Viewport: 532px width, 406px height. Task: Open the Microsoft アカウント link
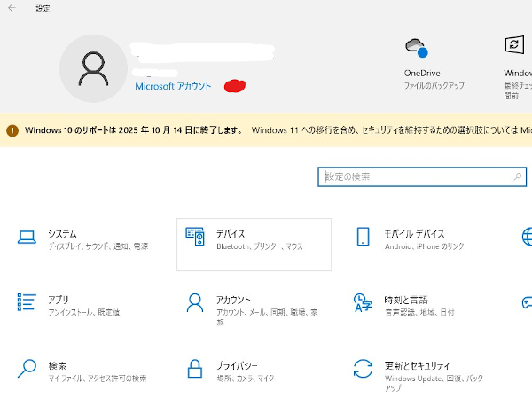[173, 87]
